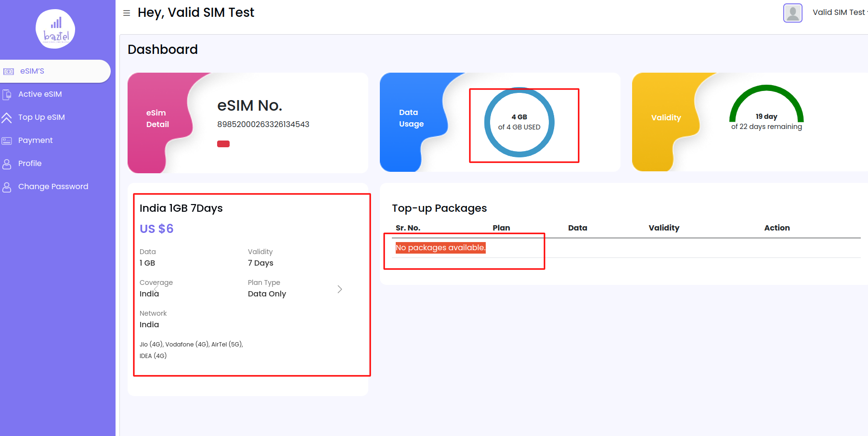Click the Baztel logo
This screenshot has height=436, width=868.
coord(55,29)
